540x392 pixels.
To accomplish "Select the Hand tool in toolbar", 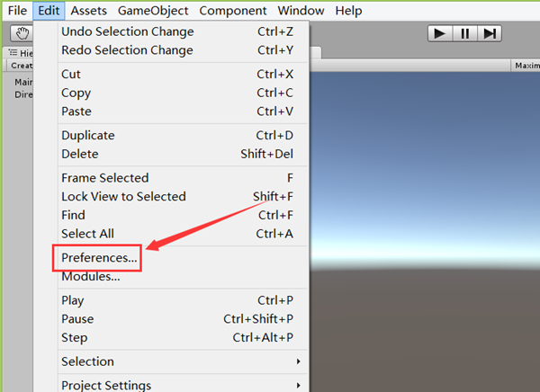I will pos(22,33).
